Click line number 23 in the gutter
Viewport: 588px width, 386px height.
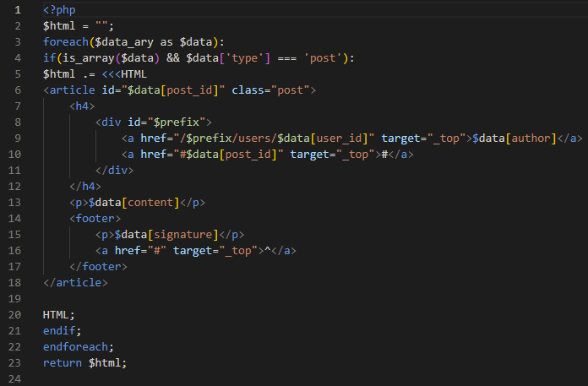click(14, 363)
